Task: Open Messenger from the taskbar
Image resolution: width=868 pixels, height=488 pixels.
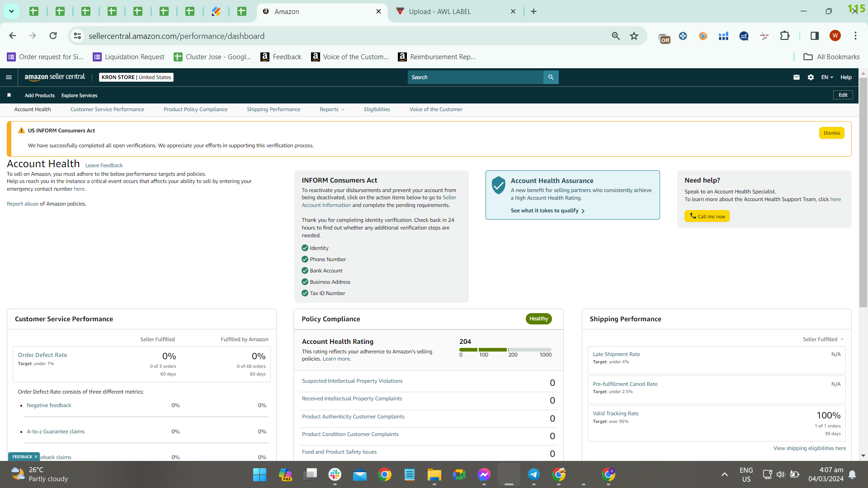Action: coord(484,474)
